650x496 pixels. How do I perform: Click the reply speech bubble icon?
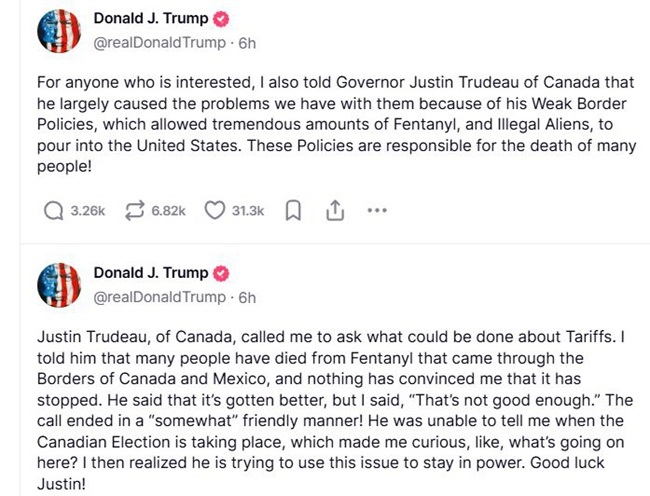[54, 211]
